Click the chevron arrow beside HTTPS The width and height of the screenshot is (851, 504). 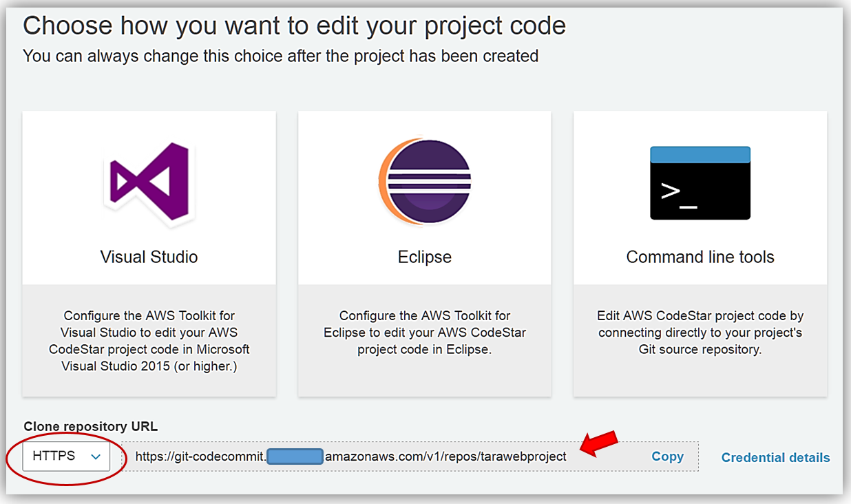click(x=96, y=456)
